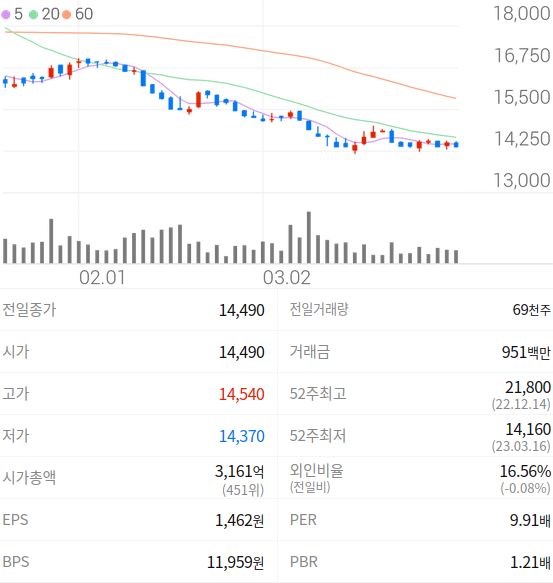This screenshot has width=553, height=583.
Task: Click the 52-week low date (23.03.16)
Action: (521, 447)
